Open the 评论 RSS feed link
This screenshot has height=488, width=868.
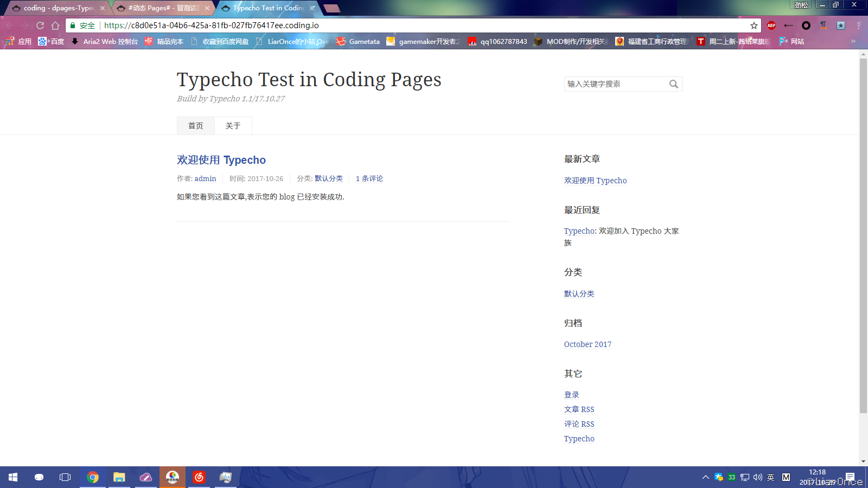pos(579,424)
